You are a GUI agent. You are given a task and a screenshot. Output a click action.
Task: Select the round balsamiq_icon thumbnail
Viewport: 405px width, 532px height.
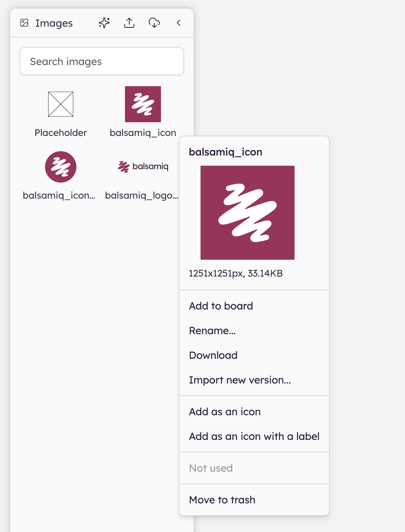[x=61, y=167]
